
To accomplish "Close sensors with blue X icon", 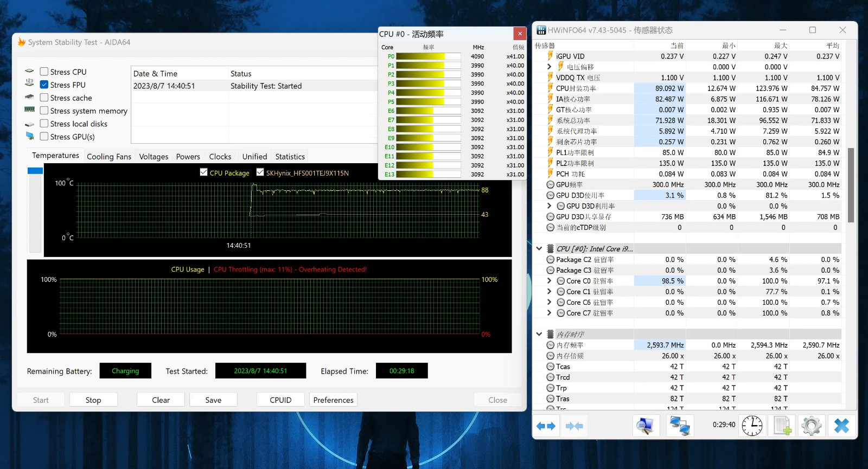I will click(x=841, y=426).
